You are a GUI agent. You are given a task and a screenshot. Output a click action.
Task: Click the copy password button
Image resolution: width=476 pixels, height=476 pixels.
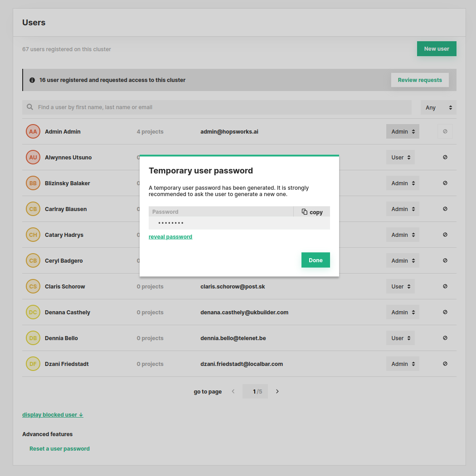[x=312, y=212]
